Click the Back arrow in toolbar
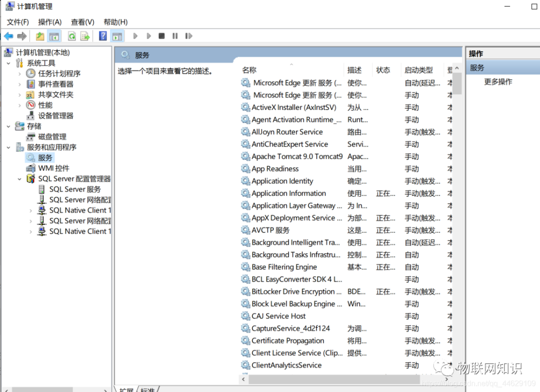The height and width of the screenshot is (392, 540). pyautogui.click(x=8, y=36)
